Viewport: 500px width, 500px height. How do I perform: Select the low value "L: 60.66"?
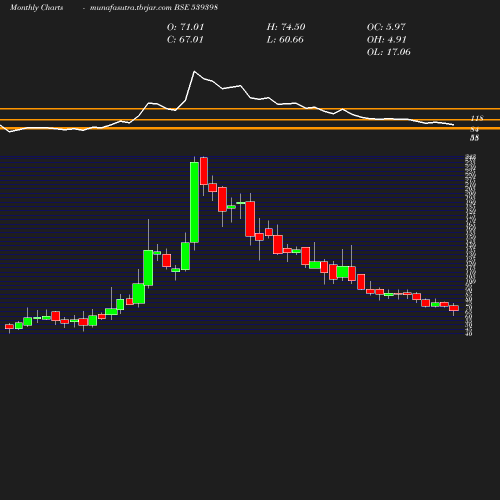(285, 40)
